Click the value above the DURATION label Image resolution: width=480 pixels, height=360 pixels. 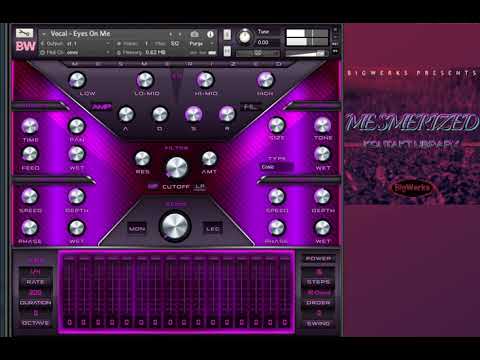(35, 293)
